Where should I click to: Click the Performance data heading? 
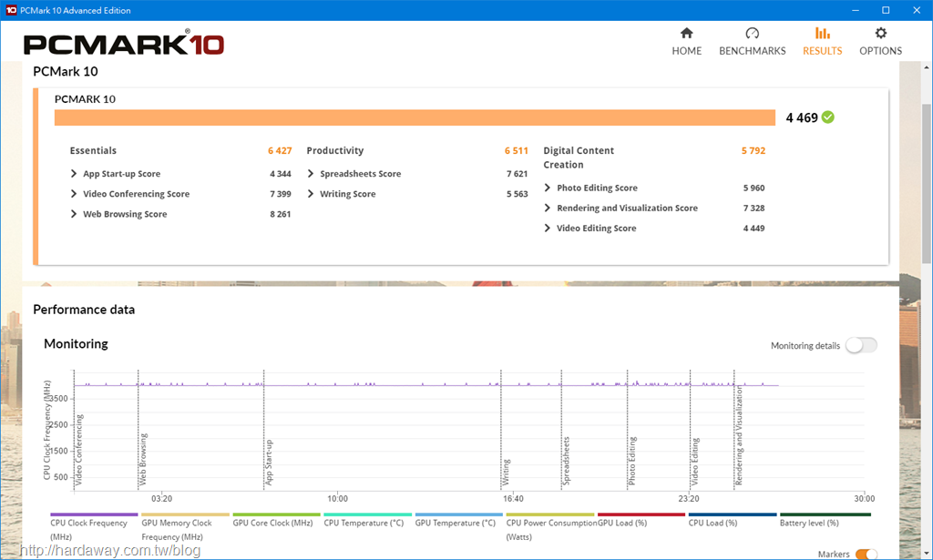[x=84, y=310]
